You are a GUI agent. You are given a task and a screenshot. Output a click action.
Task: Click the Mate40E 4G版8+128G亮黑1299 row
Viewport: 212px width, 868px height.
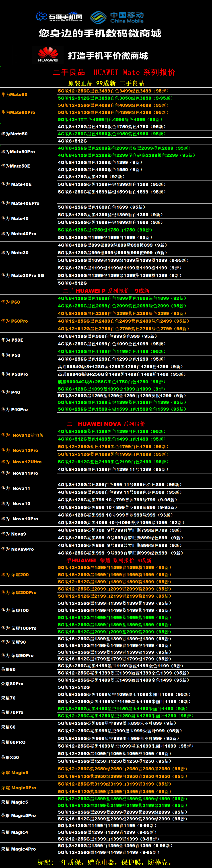click(x=134, y=177)
